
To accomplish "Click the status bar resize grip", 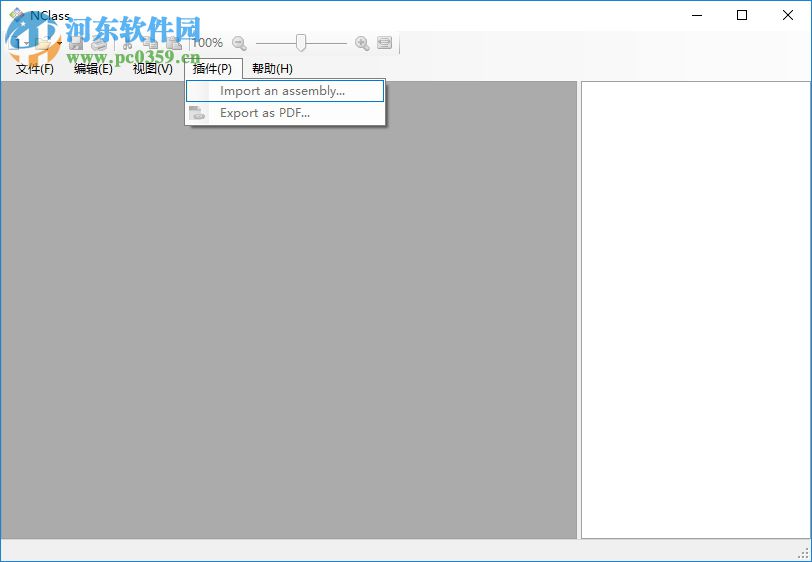I will [803, 553].
